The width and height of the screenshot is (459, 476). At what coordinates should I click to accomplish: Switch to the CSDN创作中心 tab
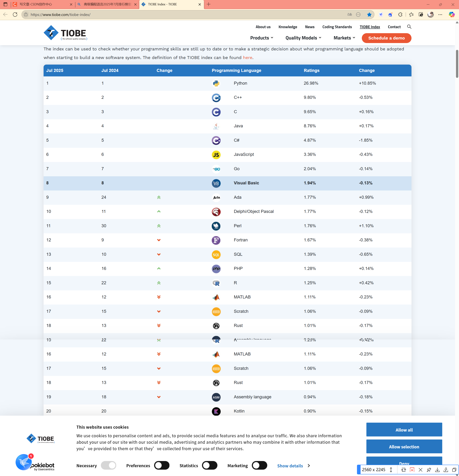pos(43,4)
